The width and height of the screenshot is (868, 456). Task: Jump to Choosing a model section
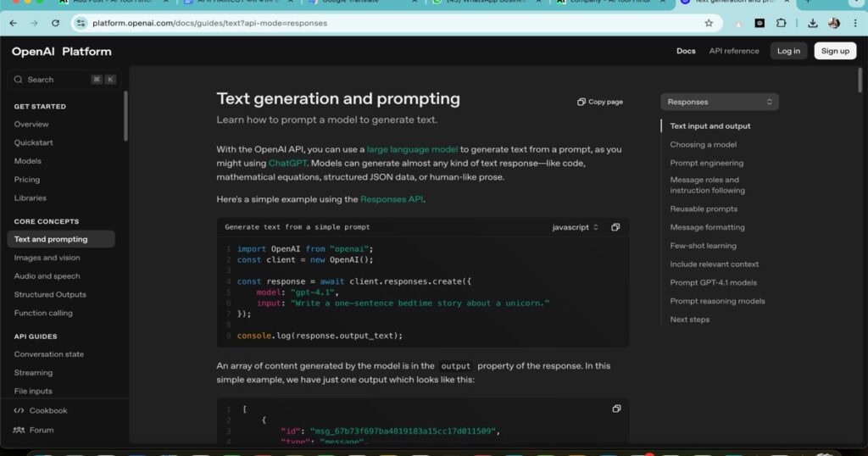[x=703, y=144]
